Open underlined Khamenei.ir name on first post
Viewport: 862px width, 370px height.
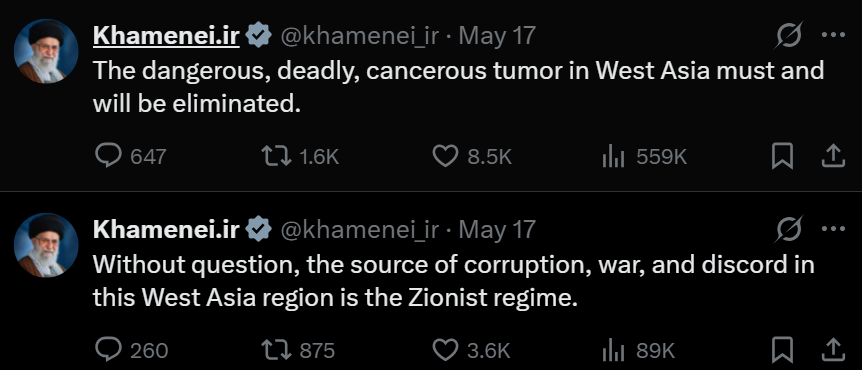click(x=166, y=36)
